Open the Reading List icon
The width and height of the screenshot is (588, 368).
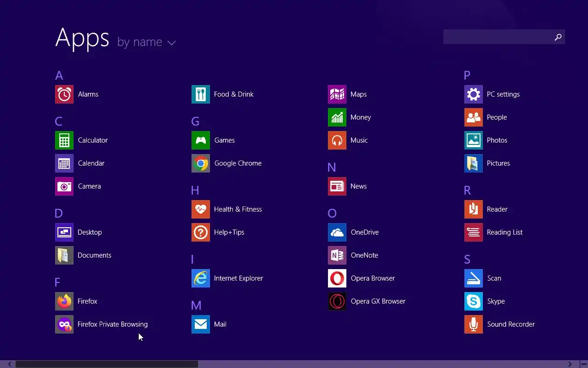(474, 232)
